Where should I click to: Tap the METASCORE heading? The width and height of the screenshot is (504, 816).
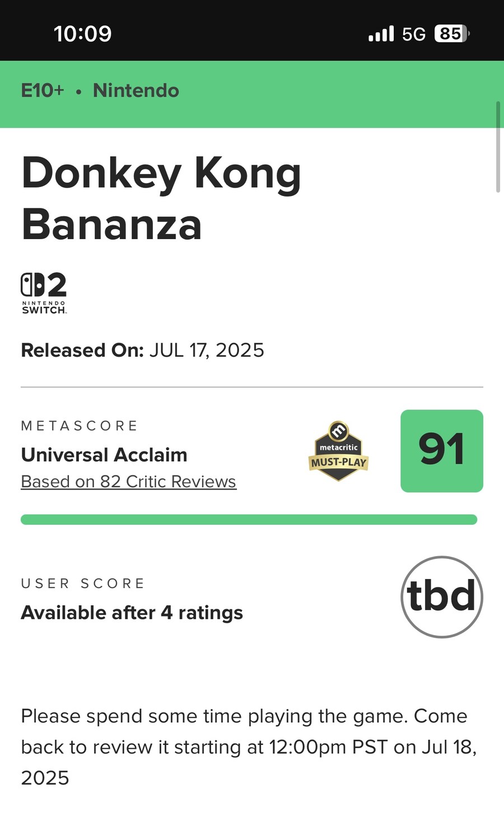(80, 426)
